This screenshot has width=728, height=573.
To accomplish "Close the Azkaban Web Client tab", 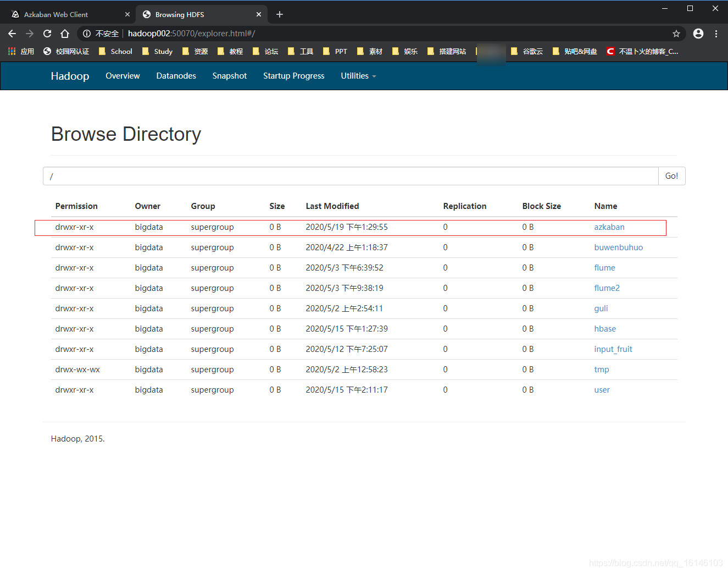I will point(127,14).
